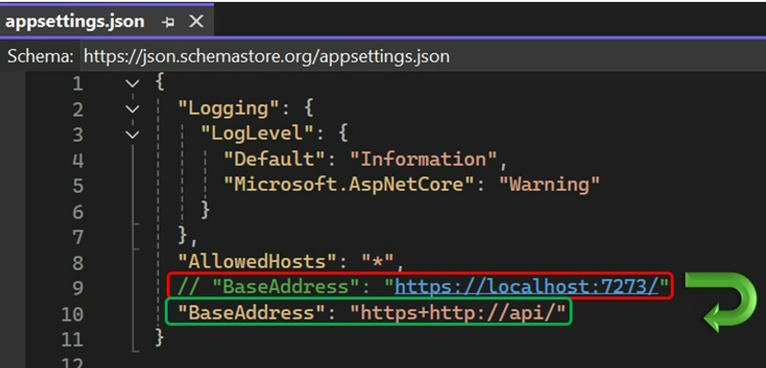Collapse the root object on line 1
Viewport: 766px width, 368px height.
tap(132, 84)
